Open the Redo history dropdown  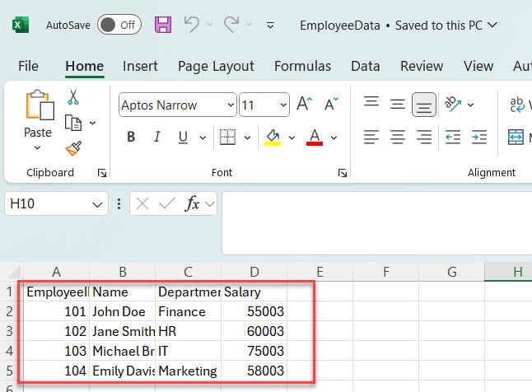250,25
